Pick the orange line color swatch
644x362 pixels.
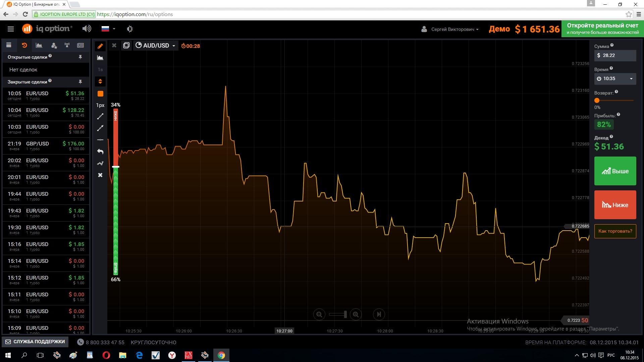click(x=100, y=94)
